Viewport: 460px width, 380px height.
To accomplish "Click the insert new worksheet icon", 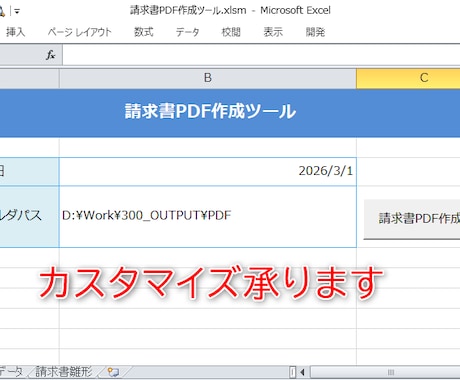I will click(x=113, y=372).
